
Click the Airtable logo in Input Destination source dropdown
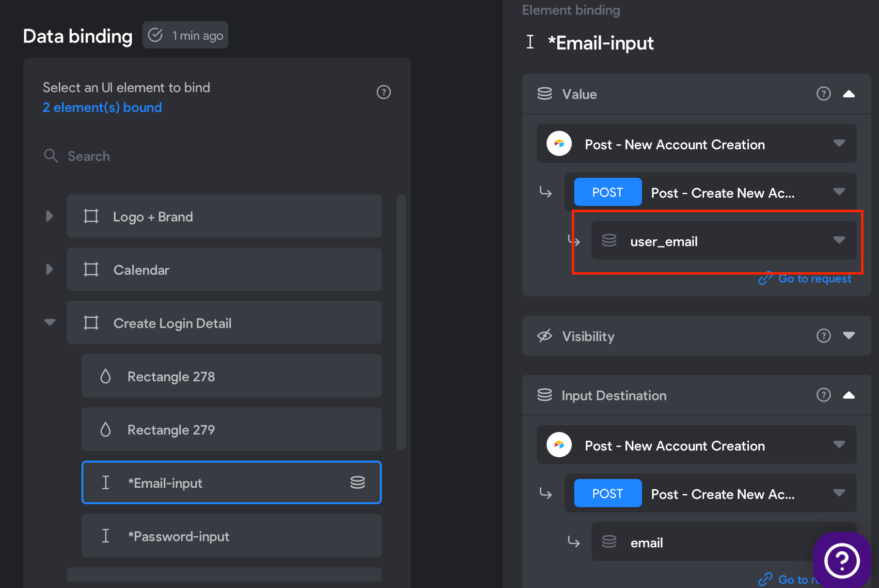pyautogui.click(x=559, y=445)
